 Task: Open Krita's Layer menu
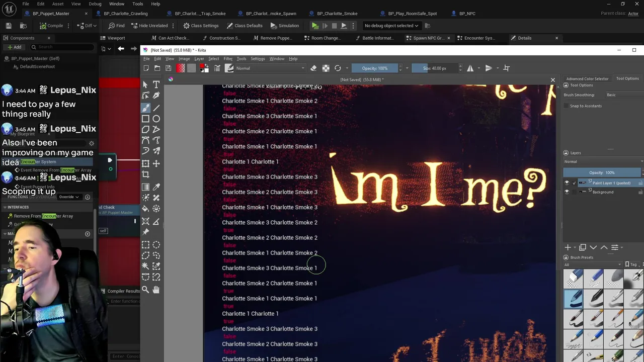(x=199, y=59)
